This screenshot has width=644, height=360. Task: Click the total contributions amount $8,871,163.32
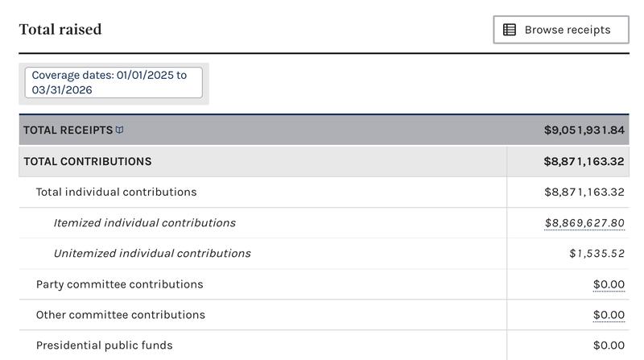click(x=584, y=161)
